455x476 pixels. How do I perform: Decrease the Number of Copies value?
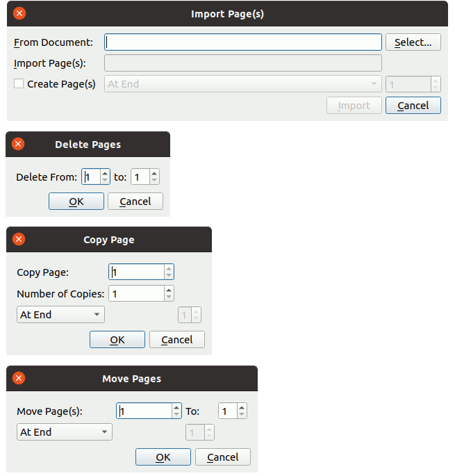[169, 297]
